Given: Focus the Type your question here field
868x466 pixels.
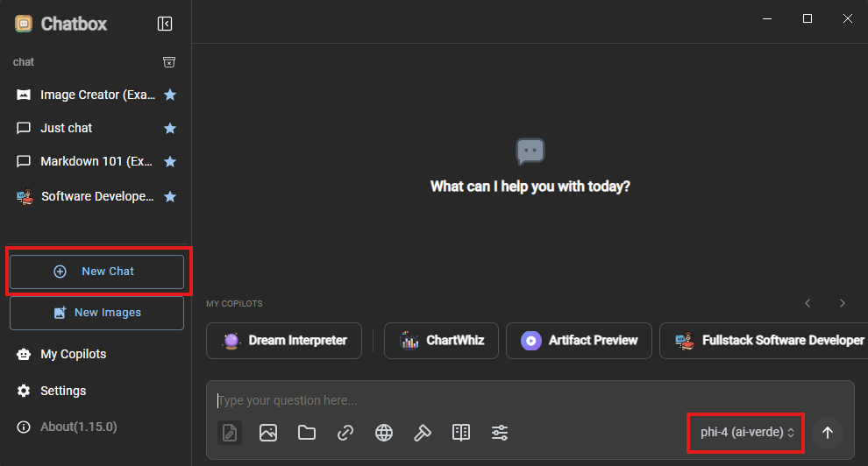Looking at the screenshot, I should coord(530,400).
